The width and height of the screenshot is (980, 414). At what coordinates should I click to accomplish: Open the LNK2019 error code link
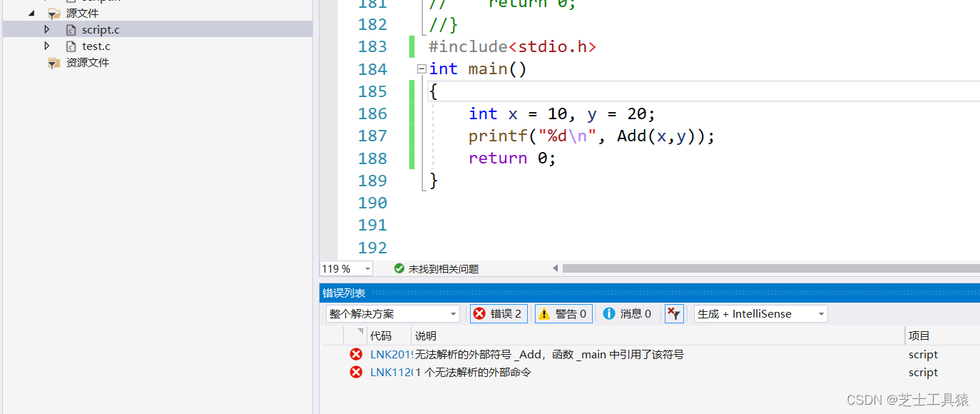391,354
